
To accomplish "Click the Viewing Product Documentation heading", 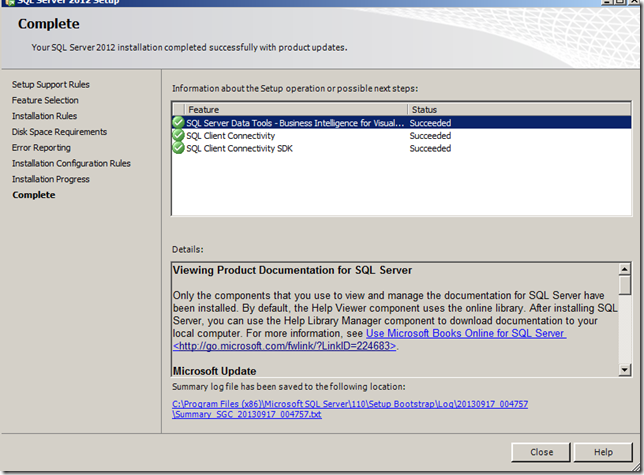I will tap(292, 270).
